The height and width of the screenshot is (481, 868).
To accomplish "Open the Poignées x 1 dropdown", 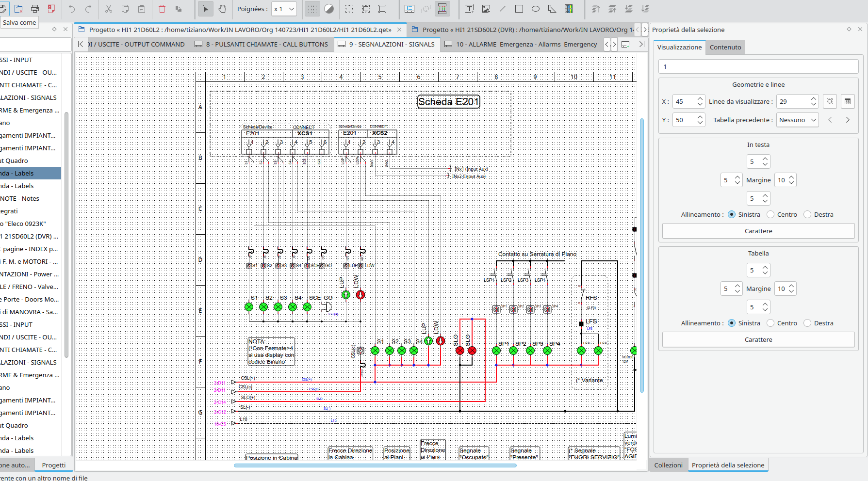I will tap(284, 9).
